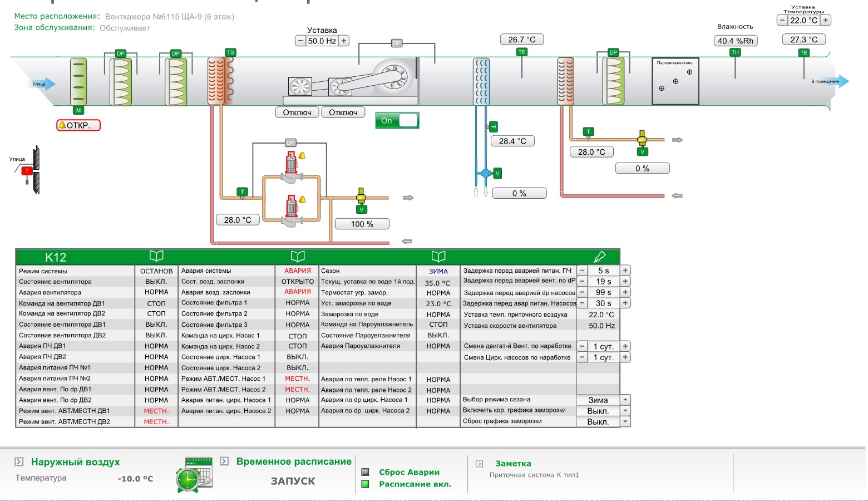The height and width of the screenshot is (501, 868).
Task: Increase the 50.0 Hz frequency setpoint
Action: [344, 41]
